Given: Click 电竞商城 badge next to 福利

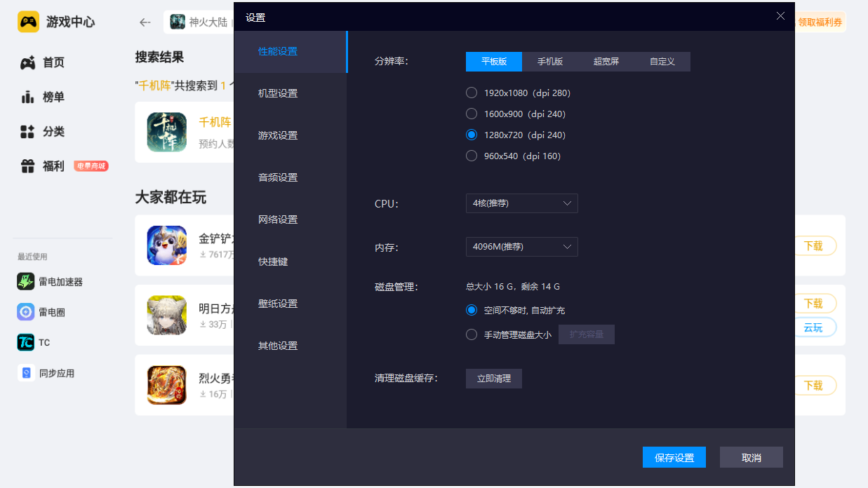Looking at the screenshot, I should click(x=91, y=166).
